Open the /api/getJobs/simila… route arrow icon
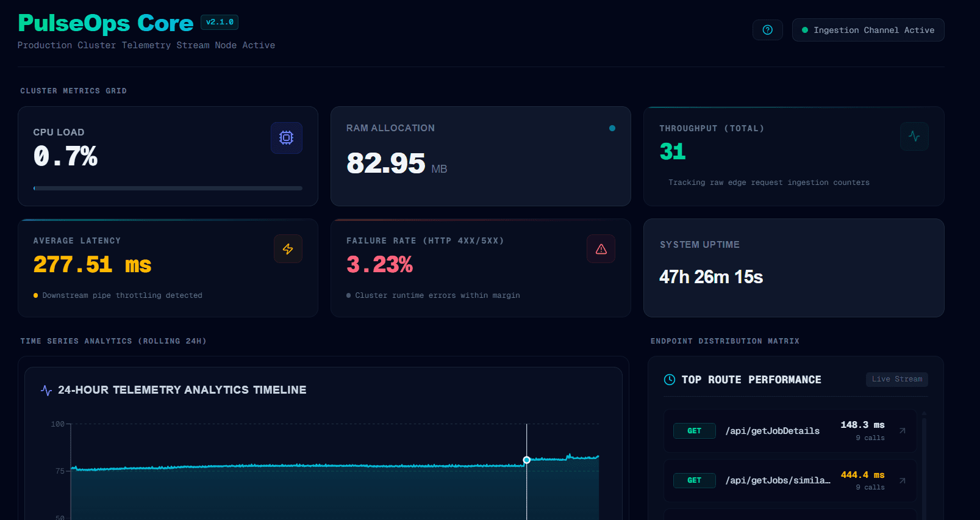 pyautogui.click(x=903, y=480)
